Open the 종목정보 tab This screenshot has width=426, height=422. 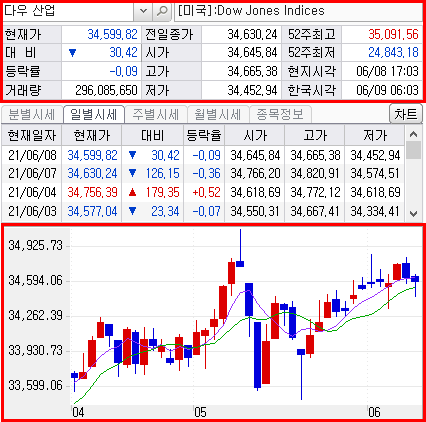[280, 114]
